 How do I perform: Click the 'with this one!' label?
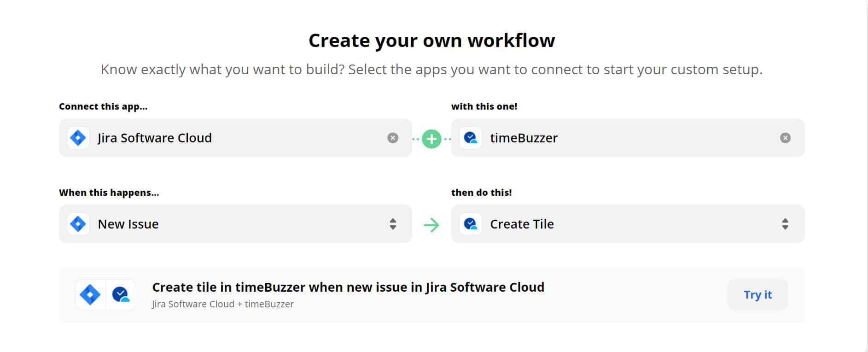tap(484, 106)
